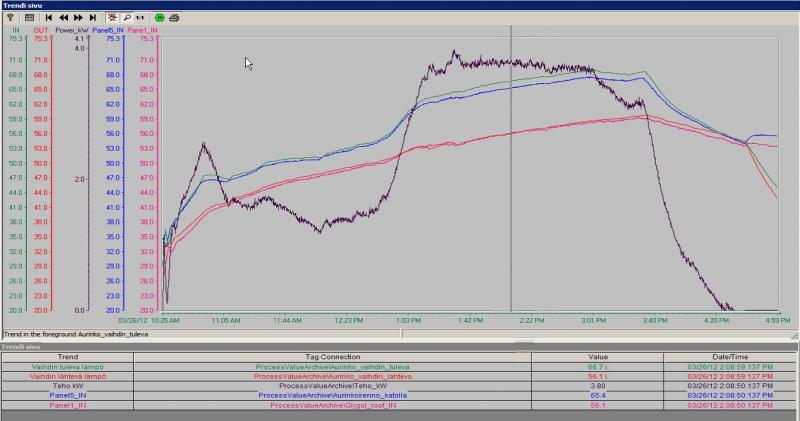The width and height of the screenshot is (800, 421).
Task: Step back to previous data record
Action: 64,17
